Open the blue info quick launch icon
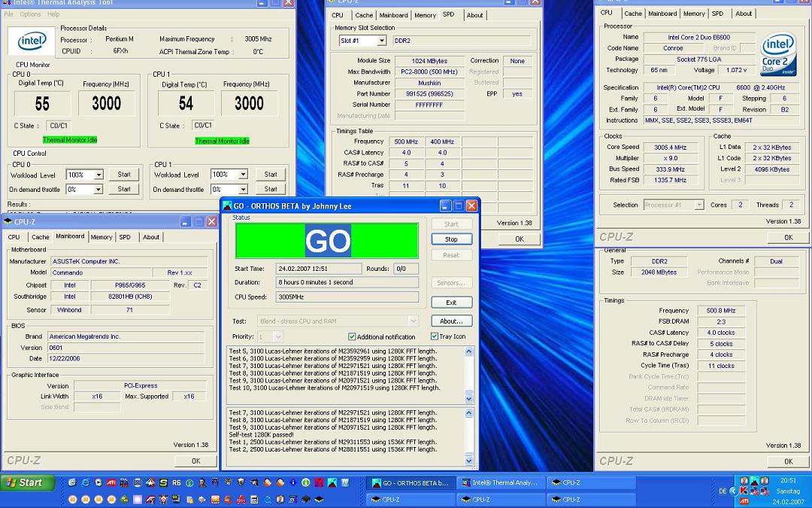The height and width of the screenshot is (508, 812). [293, 482]
